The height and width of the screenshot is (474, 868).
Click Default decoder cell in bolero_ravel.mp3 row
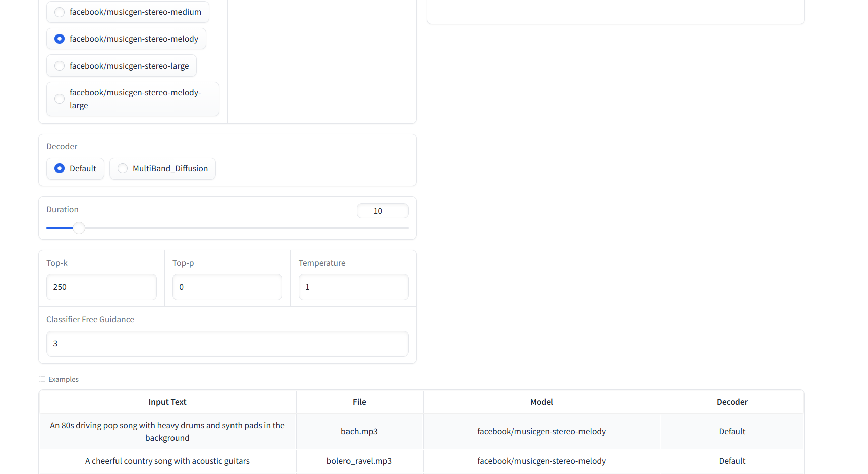click(x=732, y=461)
